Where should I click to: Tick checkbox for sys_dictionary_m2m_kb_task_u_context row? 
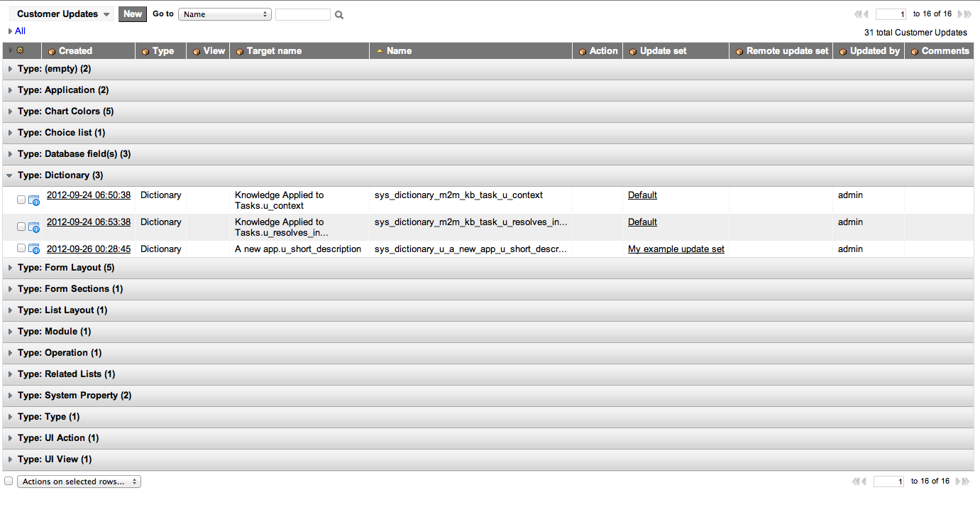[21, 200]
